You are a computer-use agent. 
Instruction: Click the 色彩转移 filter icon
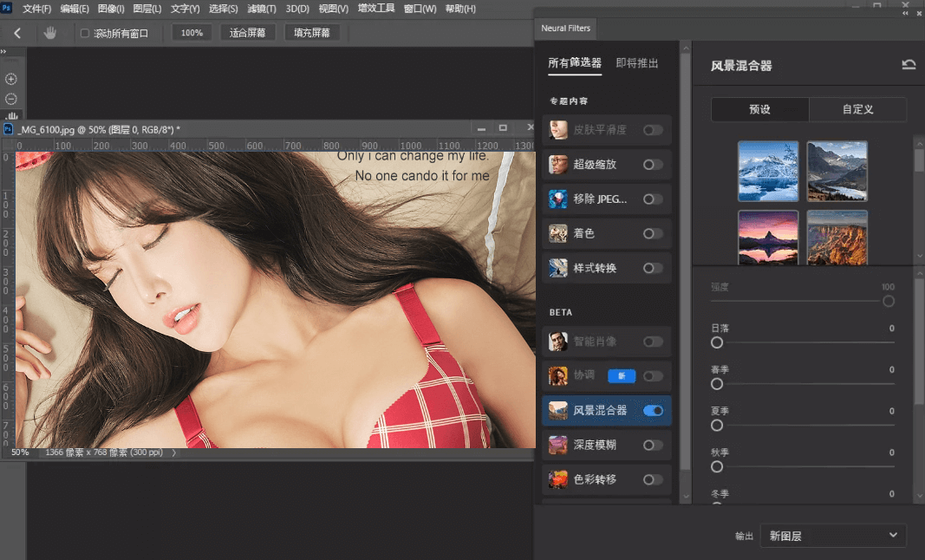pos(557,479)
